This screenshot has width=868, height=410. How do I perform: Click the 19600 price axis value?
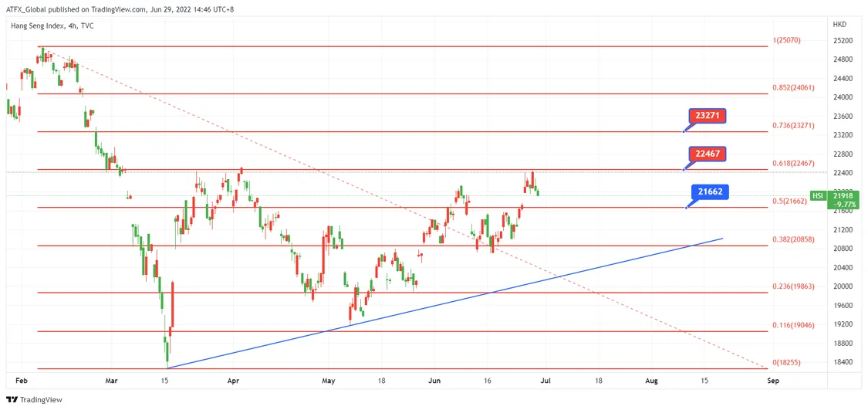(842, 305)
